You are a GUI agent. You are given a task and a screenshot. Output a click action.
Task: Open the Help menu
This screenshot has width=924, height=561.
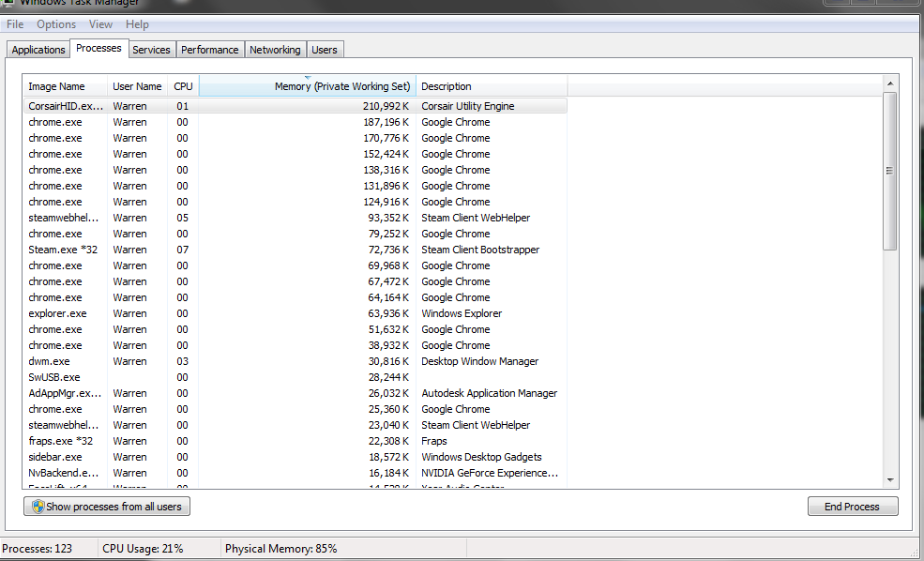pyautogui.click(x=137, y=24)
